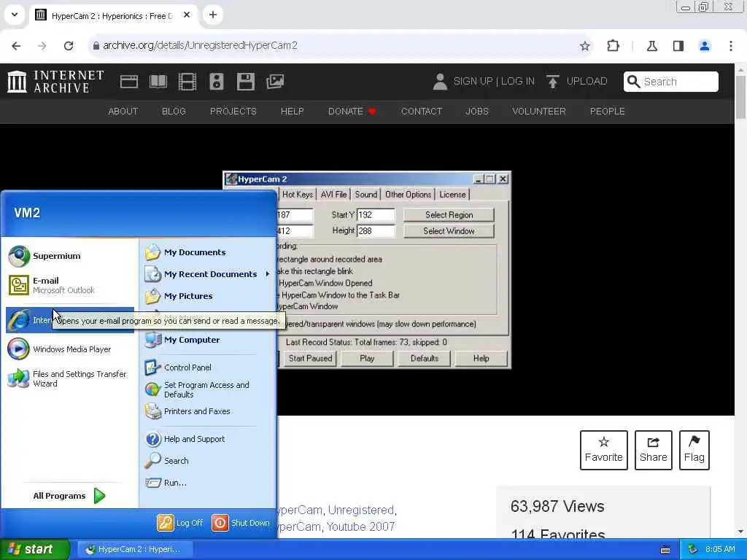This screenshot has height=560, width=747.
Task: Open the browser three-dot menu
Action: [x=731, y=46]
